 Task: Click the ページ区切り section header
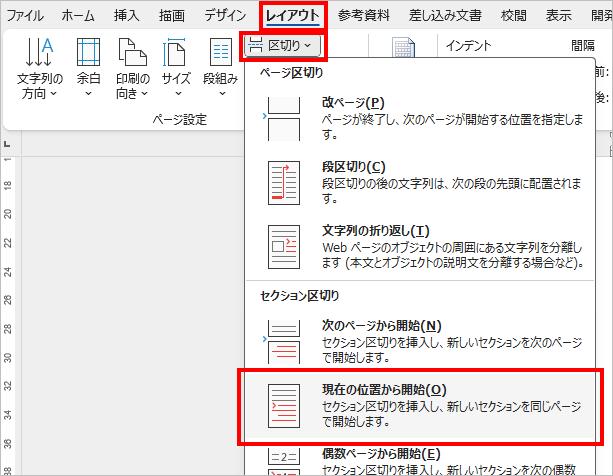tap(292, 73)
